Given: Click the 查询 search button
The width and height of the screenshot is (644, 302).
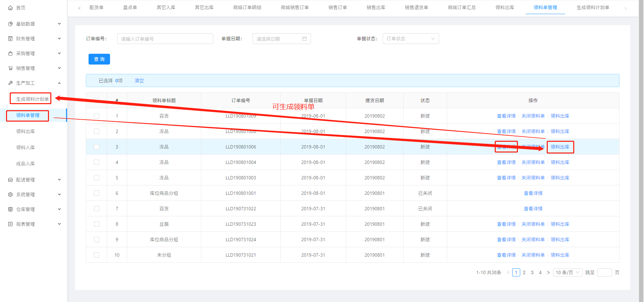Looking at the screenshot, I should (x=99, y=59).
